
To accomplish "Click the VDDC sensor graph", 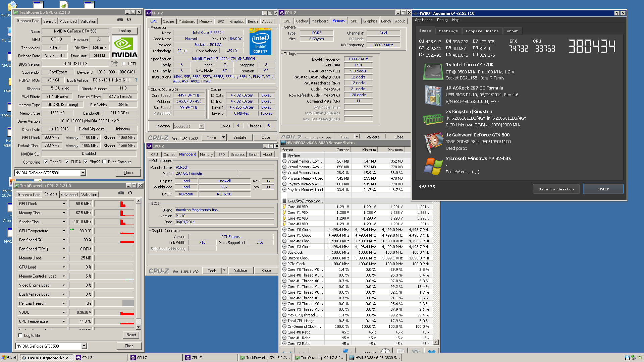I will click(114, 312).
